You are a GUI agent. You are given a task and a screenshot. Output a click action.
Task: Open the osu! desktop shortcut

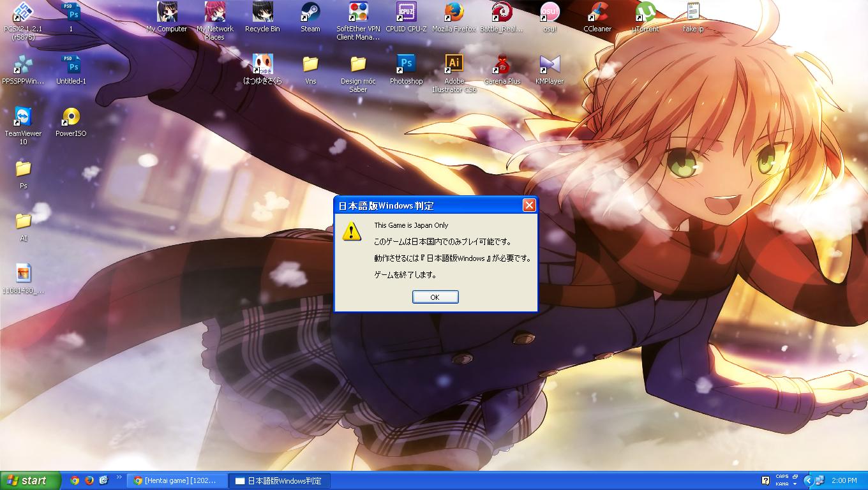550,13
